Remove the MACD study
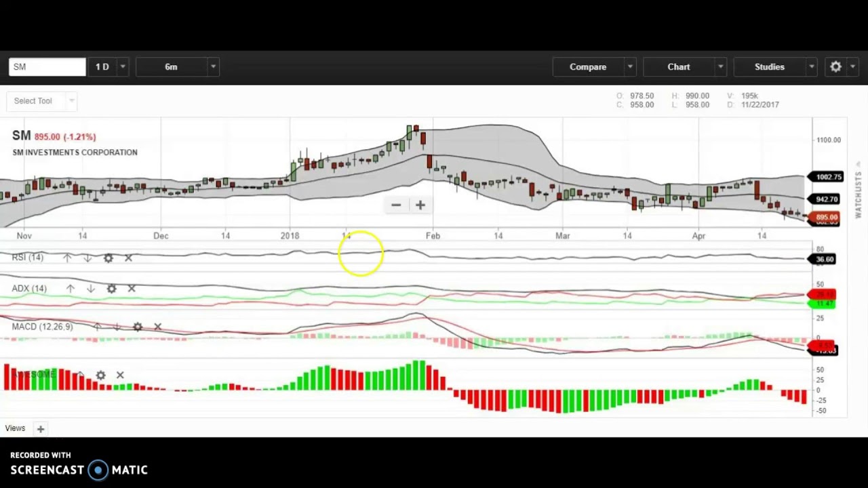Image resolution: width=868 pixels, height=488 pixels. coord(157,327)
